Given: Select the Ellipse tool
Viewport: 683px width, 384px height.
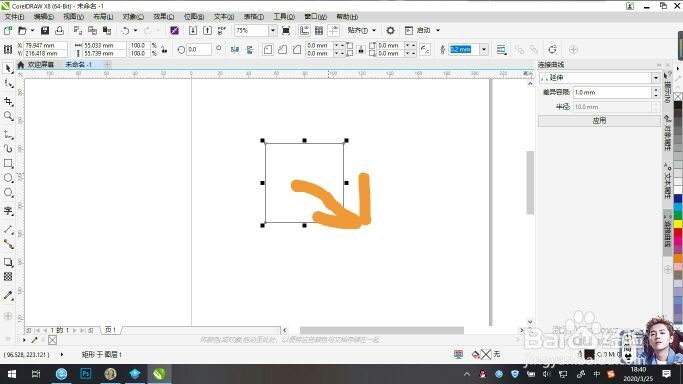Looking at the screenshot, I should click(x=8, y=178).
